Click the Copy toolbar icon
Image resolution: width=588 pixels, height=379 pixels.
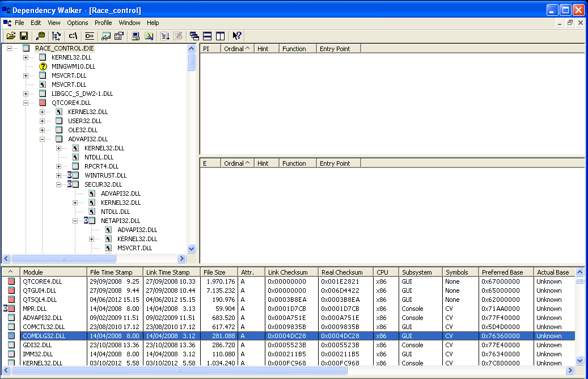(x=40, y=36)
